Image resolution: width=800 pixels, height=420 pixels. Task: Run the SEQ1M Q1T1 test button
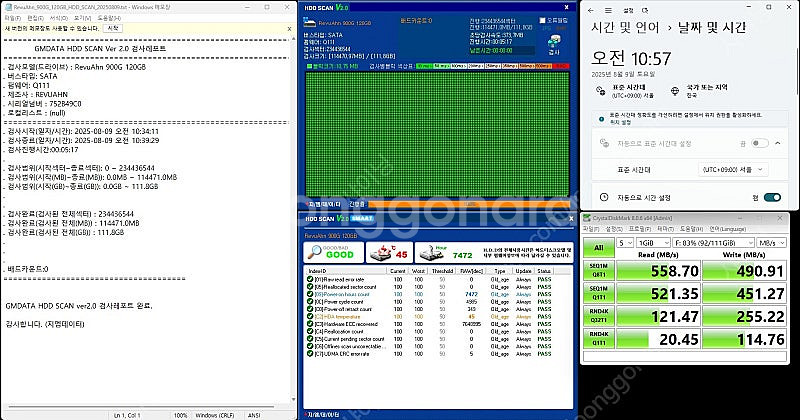598,293
